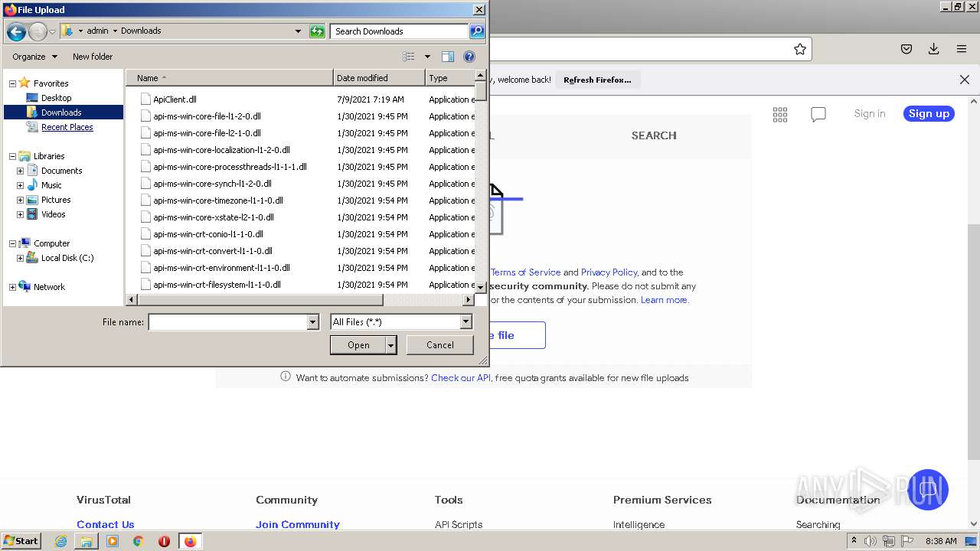The height and width of the screenshot is (551, 980).
Task: Open the Windows Start button
Action: click(21, 541)
